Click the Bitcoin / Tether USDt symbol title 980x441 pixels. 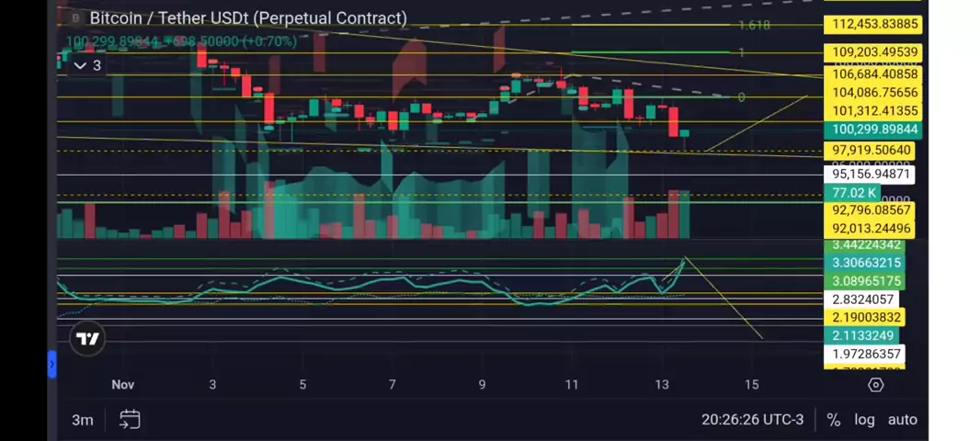248,18
